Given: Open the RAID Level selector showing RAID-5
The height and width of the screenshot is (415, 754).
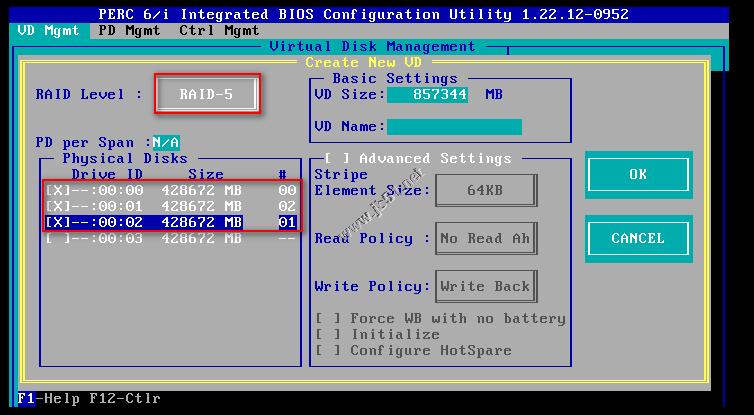Looking at the screenshot, I should point(207,94).
